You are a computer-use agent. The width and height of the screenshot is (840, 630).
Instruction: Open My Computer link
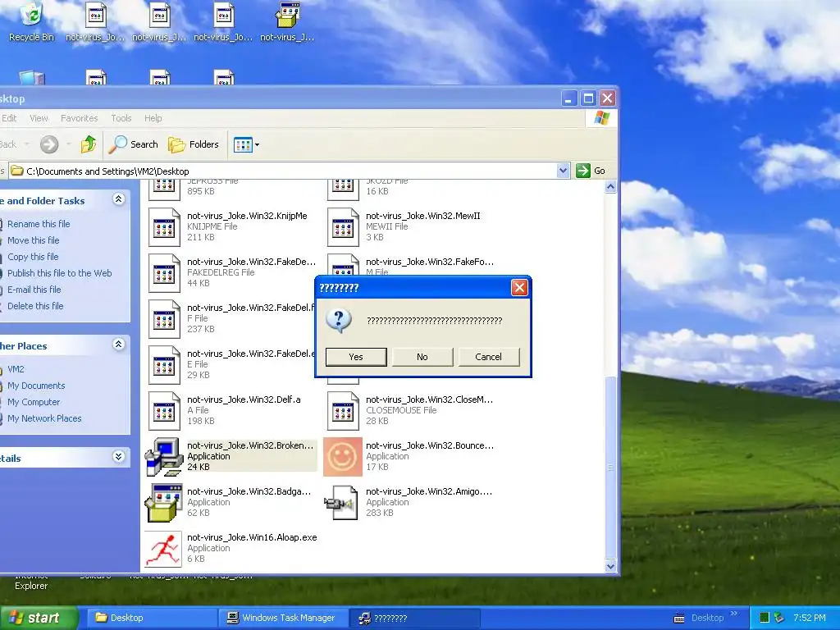[x=34, y=402]
